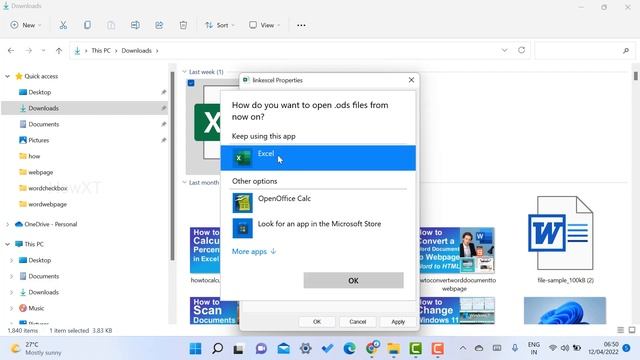Open Settings gear on the taskbar
640x360 pixels.
305,349
